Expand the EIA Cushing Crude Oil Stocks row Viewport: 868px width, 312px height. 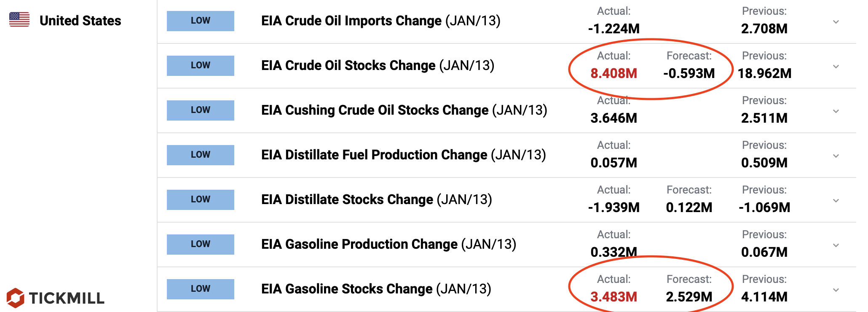tap(836, 111)
